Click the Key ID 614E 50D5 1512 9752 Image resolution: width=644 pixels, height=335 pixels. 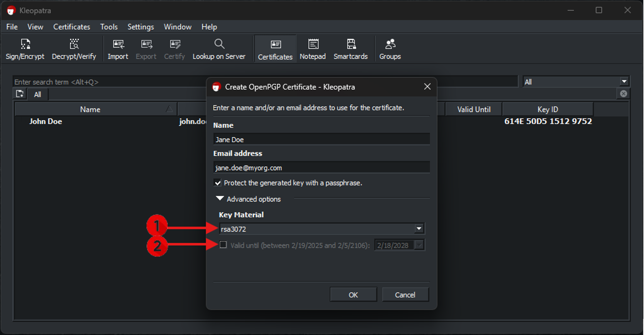coord(548,121)
